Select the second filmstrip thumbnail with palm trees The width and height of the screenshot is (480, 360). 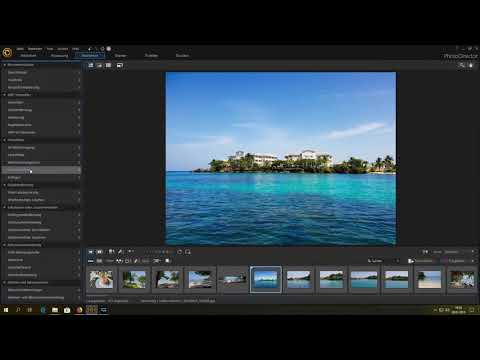(134, 279)
